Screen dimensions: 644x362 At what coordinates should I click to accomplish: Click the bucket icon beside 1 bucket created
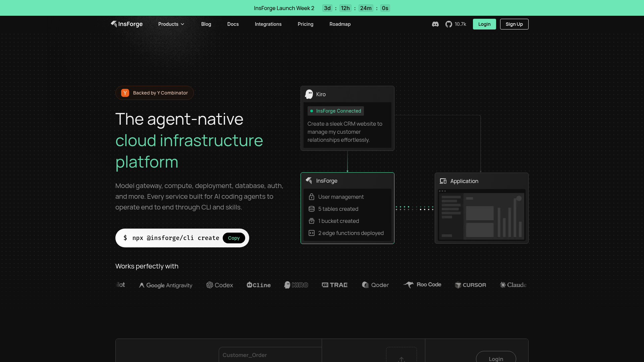(312, 221)
